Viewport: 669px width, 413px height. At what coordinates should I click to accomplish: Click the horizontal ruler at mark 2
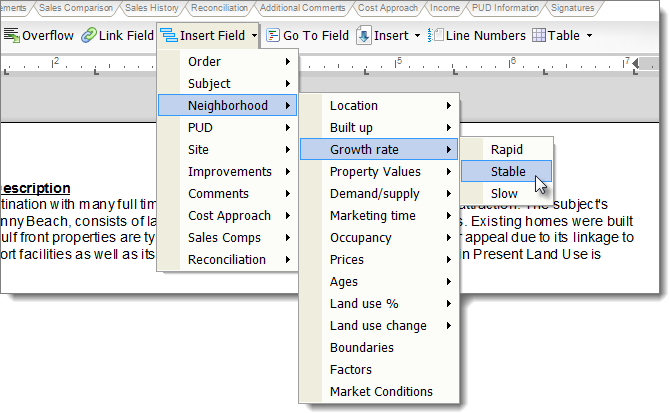point(56,62)
